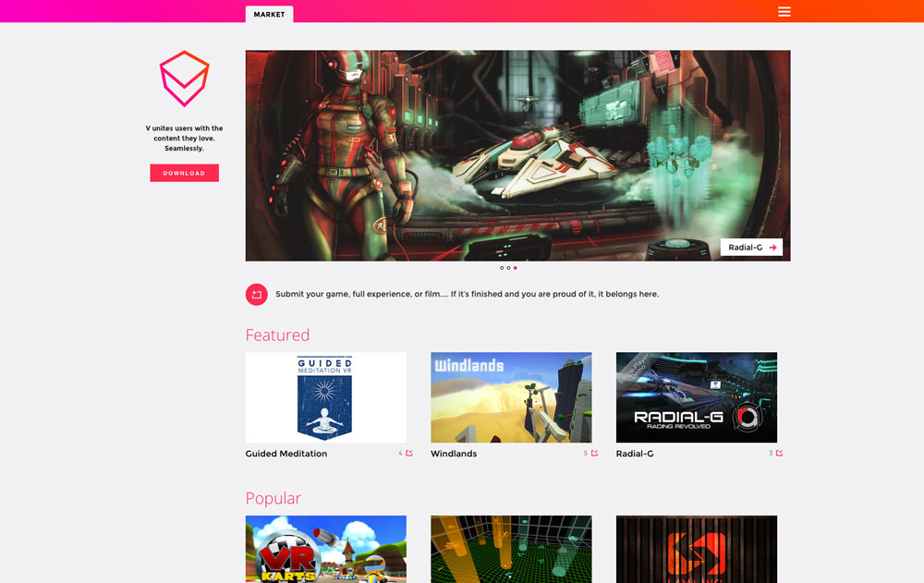
Task: Switch to the MARKET tab
Action: (x=269, y=14)
